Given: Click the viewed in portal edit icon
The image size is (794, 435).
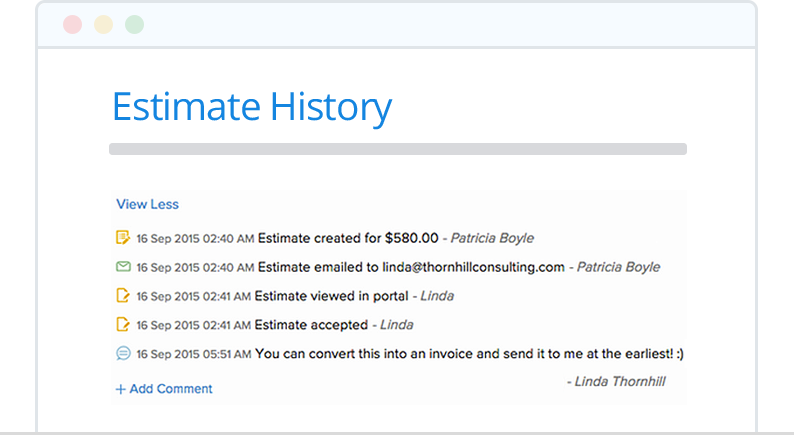Looking at the screenshot, I should tap(123, 295).
